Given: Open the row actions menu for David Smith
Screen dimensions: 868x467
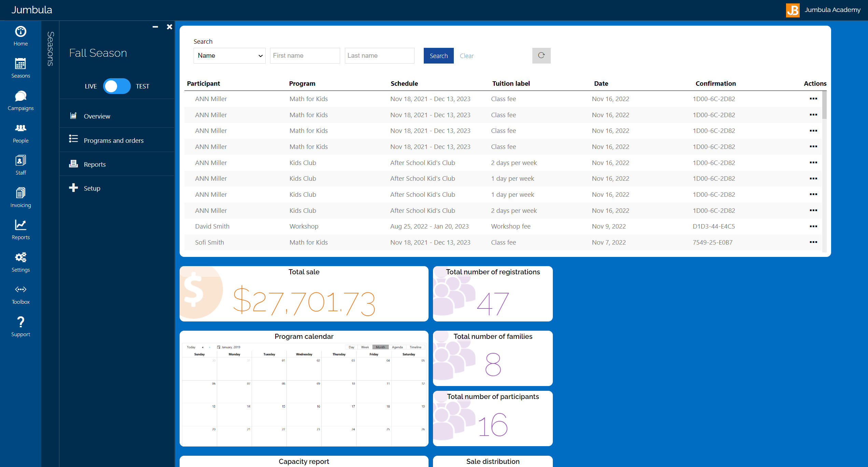Looking at the screenshot, I should (813, 226).
